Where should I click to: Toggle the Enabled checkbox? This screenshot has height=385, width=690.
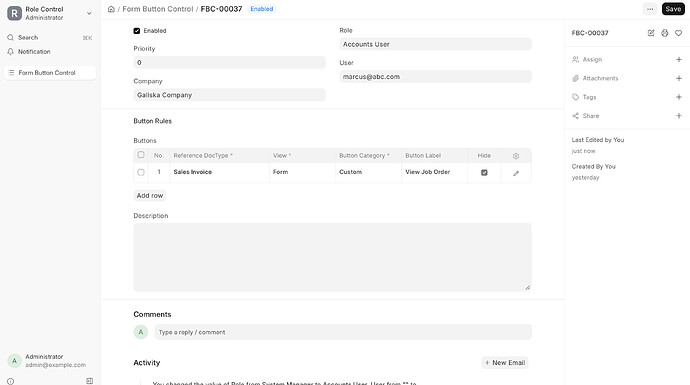click(x=137, y=31)
